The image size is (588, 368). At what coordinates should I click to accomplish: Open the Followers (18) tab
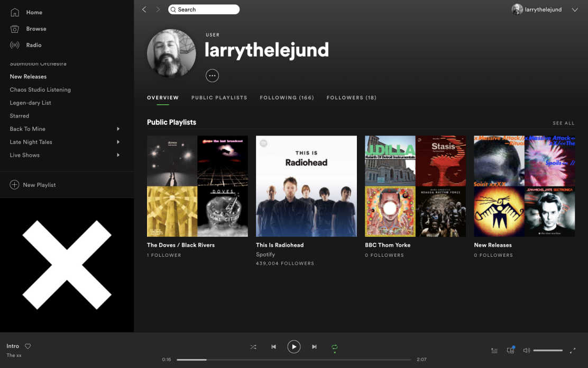click(352, 97)
